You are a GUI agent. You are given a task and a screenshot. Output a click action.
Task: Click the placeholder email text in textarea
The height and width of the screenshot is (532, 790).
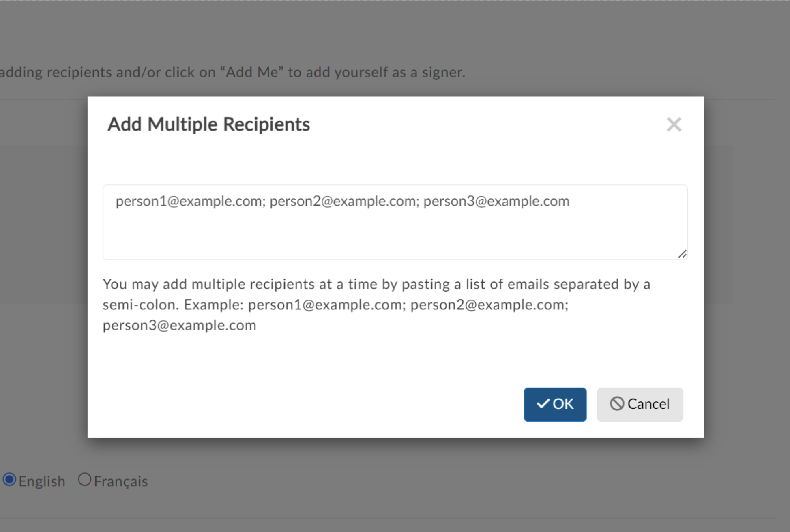(x=342, y=201)
